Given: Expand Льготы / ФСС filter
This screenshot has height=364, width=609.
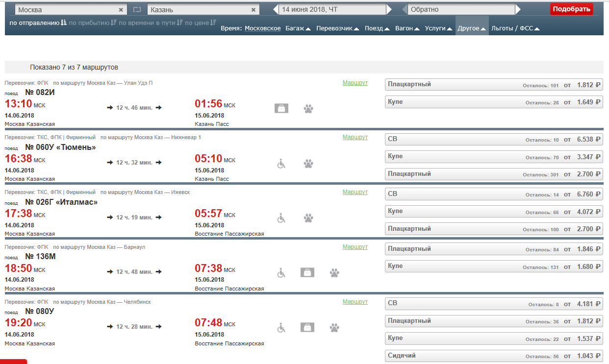Looking at the screenshot, I should [516, 28].
